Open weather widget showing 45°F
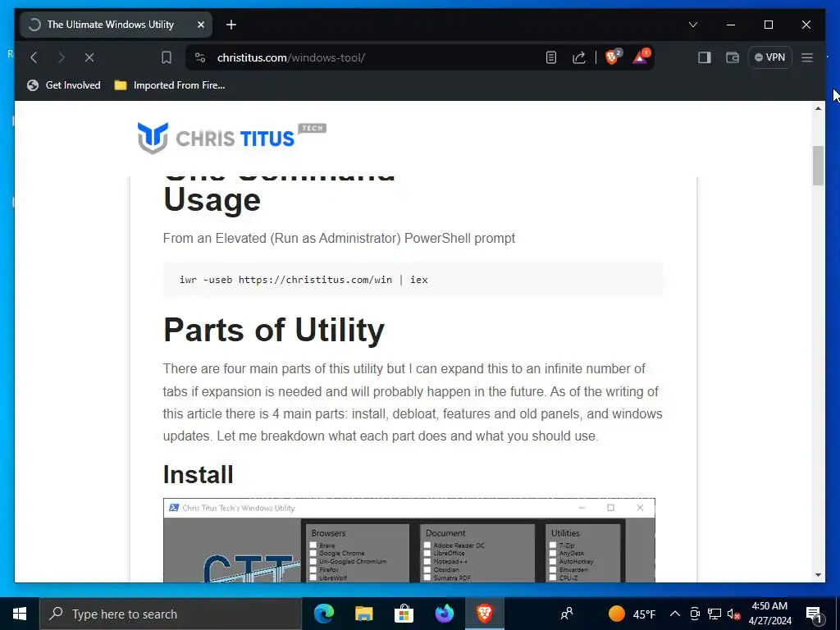The image size is (840, 630). pos(632,614)
